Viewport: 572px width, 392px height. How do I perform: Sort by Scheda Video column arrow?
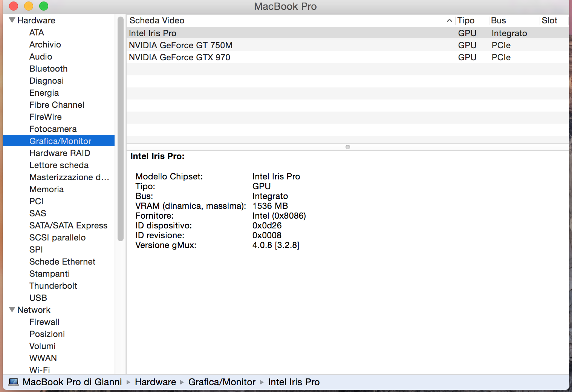point(449,20)
